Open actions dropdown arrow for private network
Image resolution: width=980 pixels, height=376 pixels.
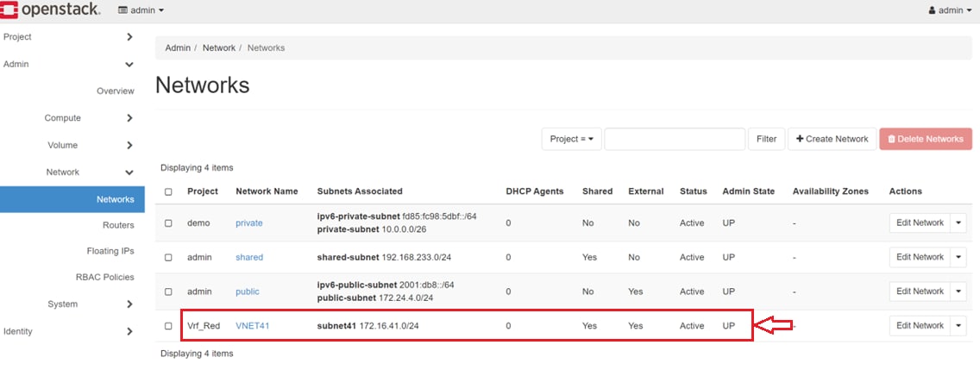pos(958,223)
